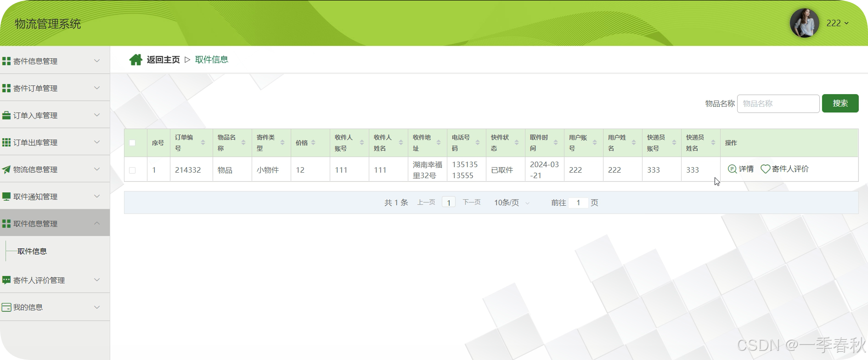Sort by 寄件类型 column arrows
The image size is (868, 360).
point(282,143)
